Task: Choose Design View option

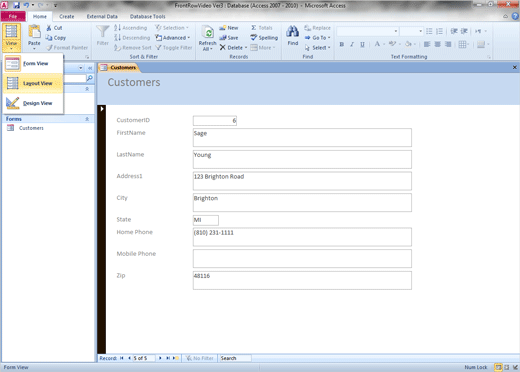Action: [x=33, y=103]
